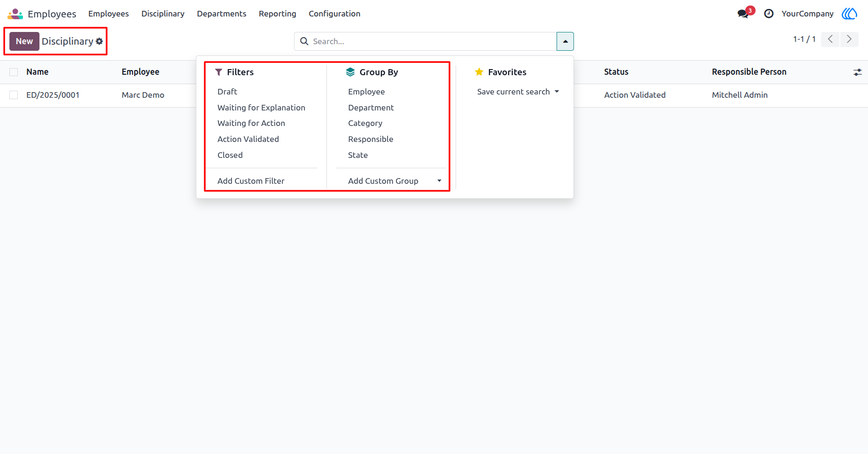Screen dimensions: 868x454
Task: Group records by Department
Action: 371,108
